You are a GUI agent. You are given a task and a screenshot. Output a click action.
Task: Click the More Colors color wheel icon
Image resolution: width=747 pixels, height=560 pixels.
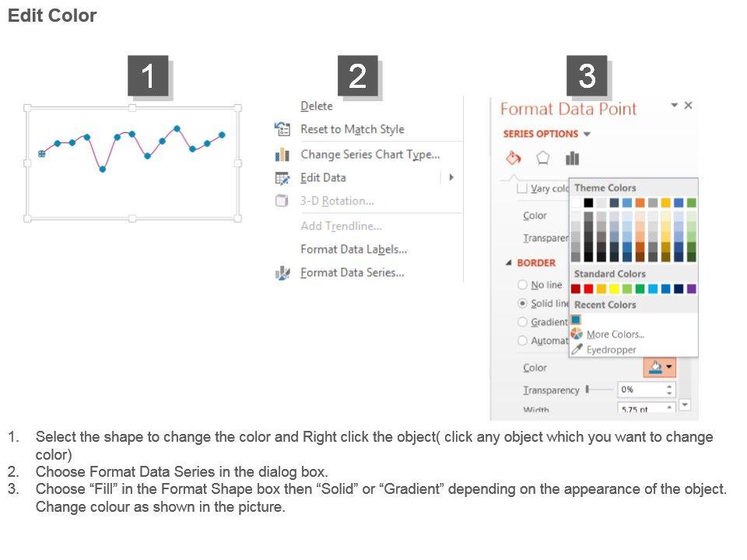click(577, 334)
